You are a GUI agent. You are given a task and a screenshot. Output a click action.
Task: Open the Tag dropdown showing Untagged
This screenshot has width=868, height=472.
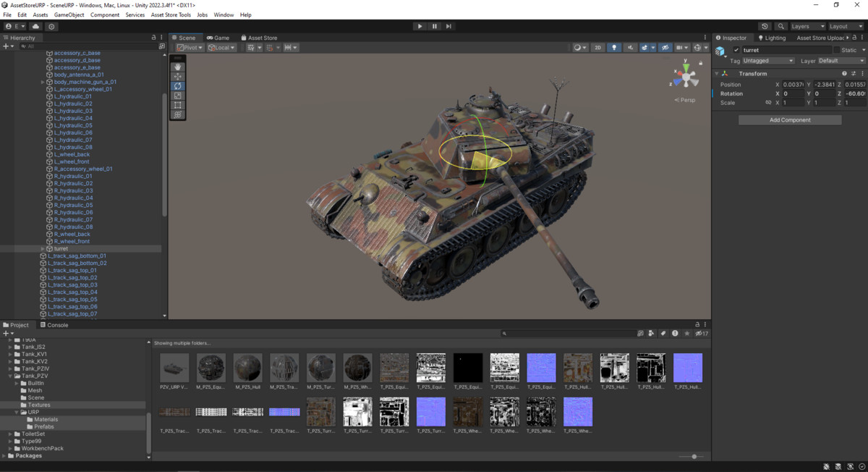[x=768, y=61]
